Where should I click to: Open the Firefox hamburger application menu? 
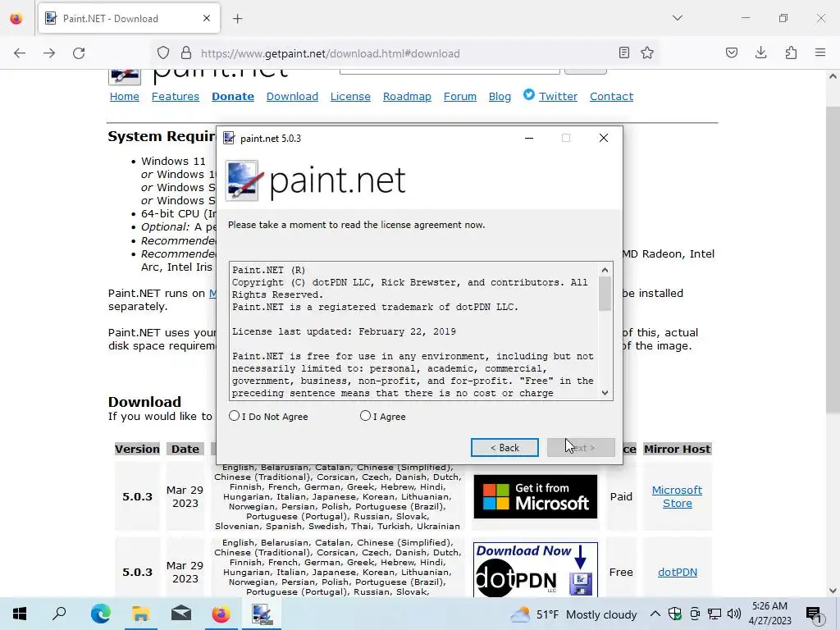point(820,52)
